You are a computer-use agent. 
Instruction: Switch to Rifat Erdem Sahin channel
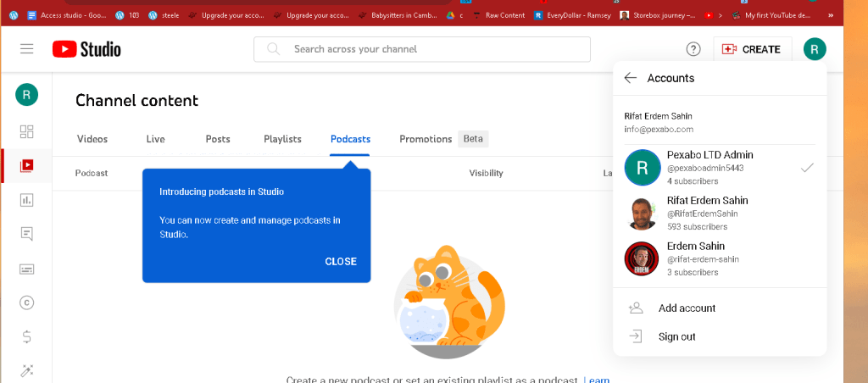(720, 213)
